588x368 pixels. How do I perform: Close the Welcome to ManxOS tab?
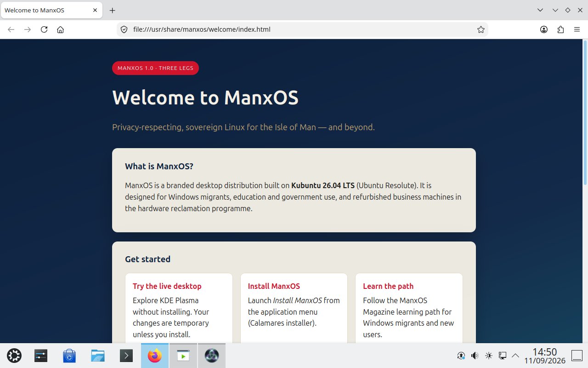pos(95,10)
